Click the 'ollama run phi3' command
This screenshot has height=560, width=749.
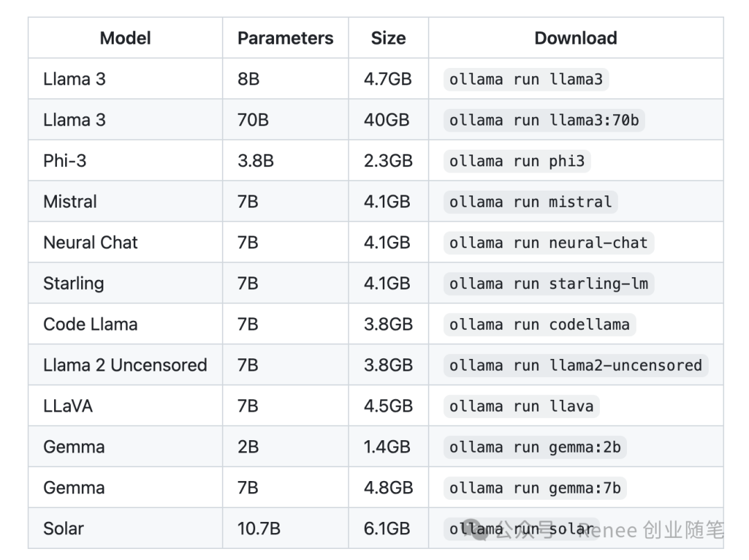pos(517,161)
